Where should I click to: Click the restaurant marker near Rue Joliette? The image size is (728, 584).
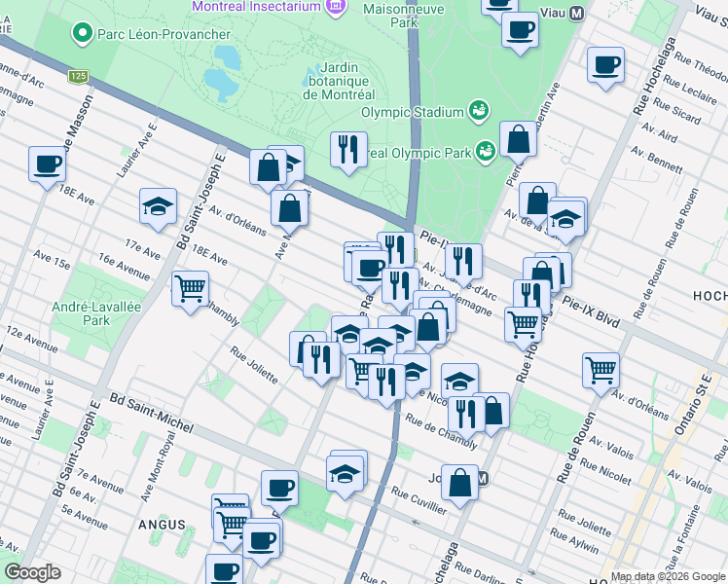(x=321, y=361)
